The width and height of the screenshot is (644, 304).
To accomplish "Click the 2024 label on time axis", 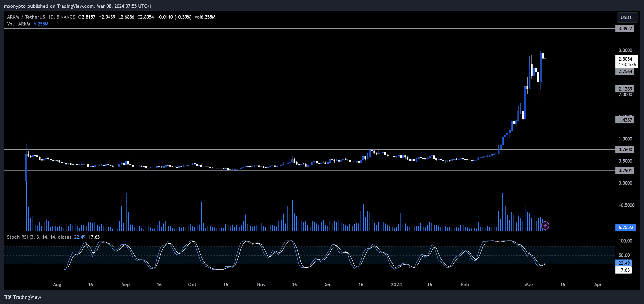I will click(396, 285).
